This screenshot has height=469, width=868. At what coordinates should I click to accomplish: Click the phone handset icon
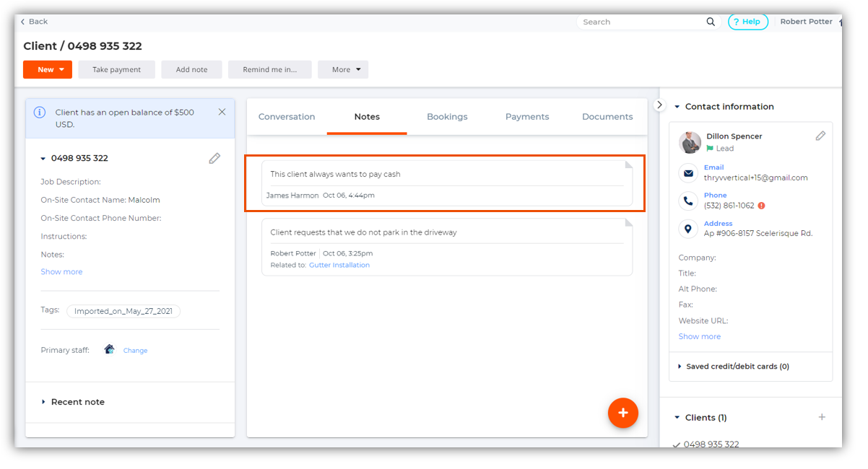(688, 201)
